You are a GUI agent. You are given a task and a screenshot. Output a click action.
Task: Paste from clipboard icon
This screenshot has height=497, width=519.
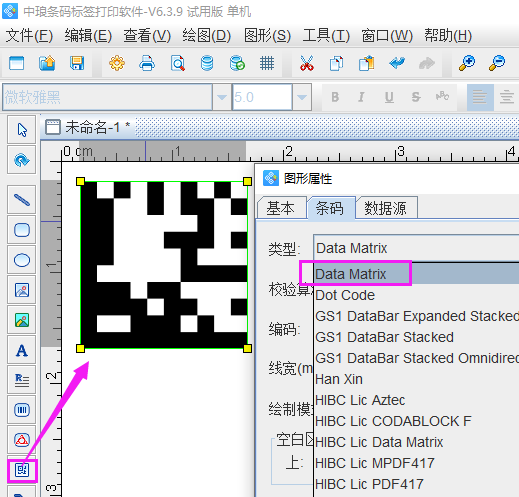point(367,63)
